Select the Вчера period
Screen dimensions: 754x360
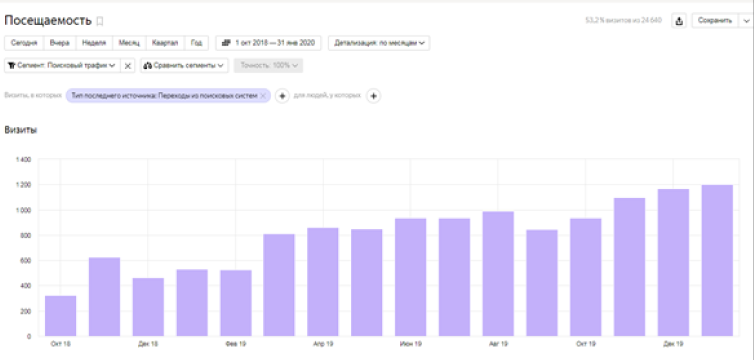coord(60,43)
